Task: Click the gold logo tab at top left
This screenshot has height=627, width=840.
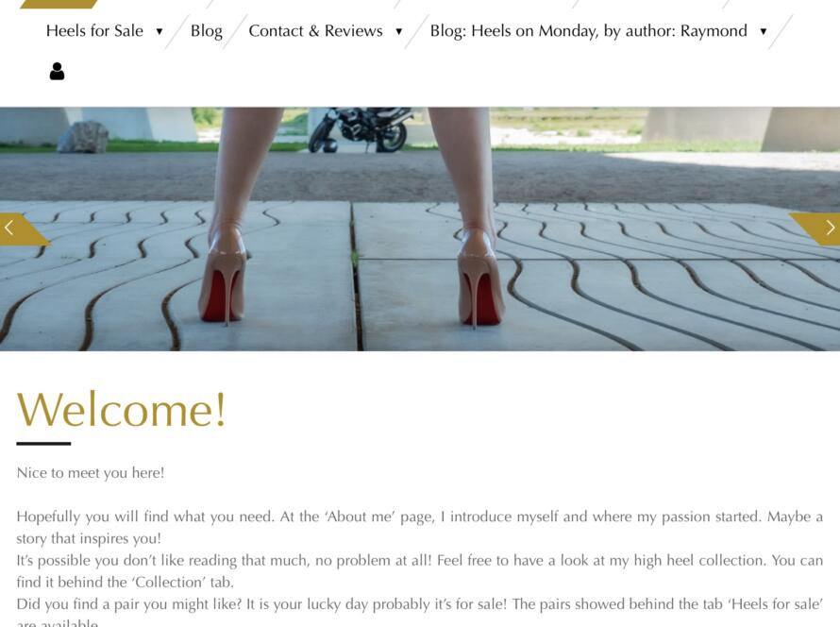Action: pyautogui.click(x=59, y=4)
